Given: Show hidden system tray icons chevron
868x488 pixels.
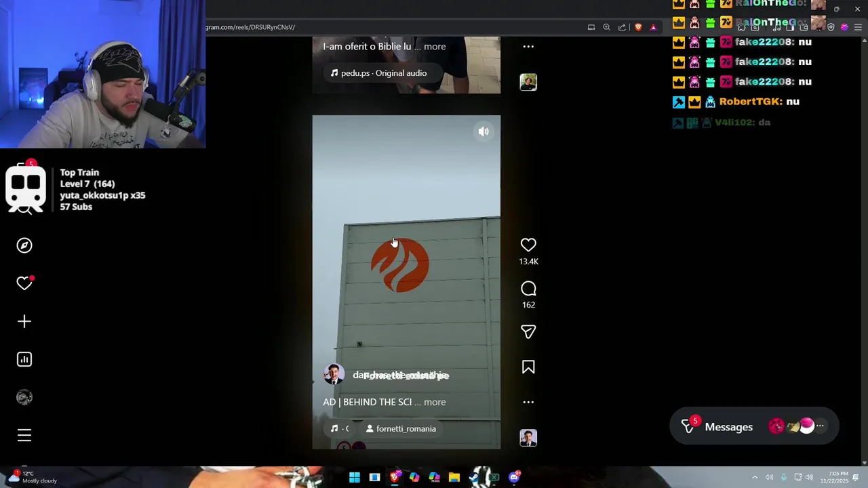Looking at the screenshot, I should [755, 477].
